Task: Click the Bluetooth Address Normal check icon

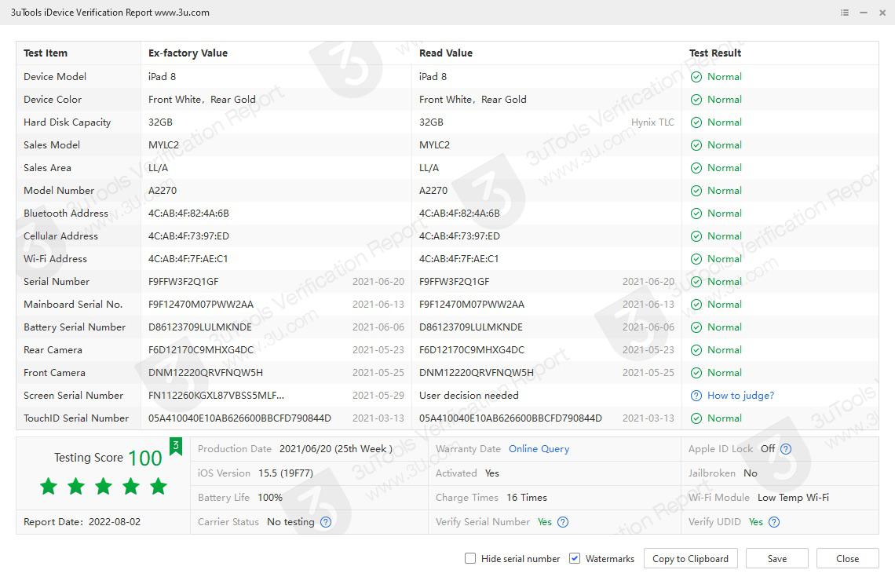Action: pos(696,214)
